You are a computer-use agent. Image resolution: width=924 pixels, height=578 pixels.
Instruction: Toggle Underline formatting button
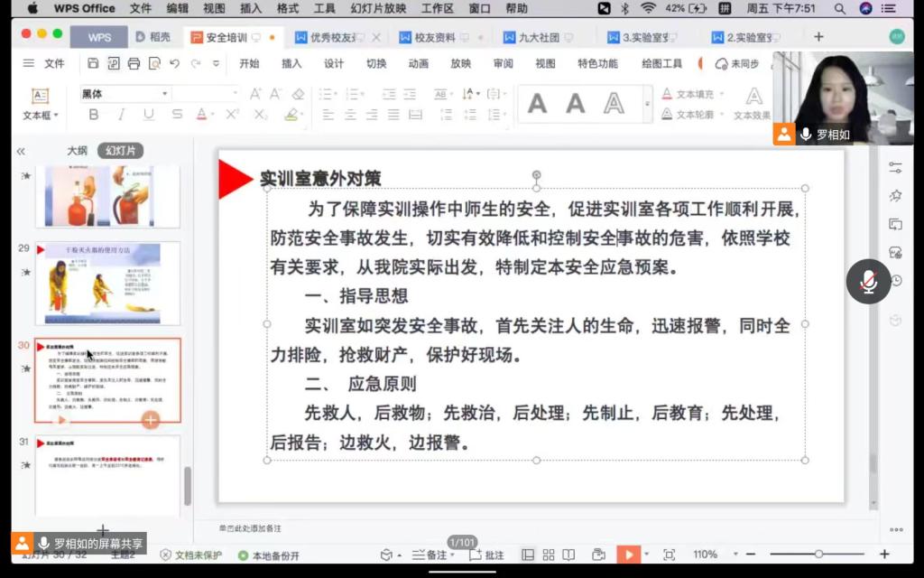pyautogui.click(x=148, y=115)
